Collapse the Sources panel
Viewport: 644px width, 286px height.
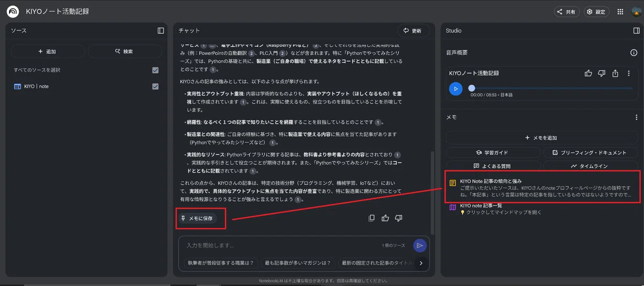coord(160,31)
